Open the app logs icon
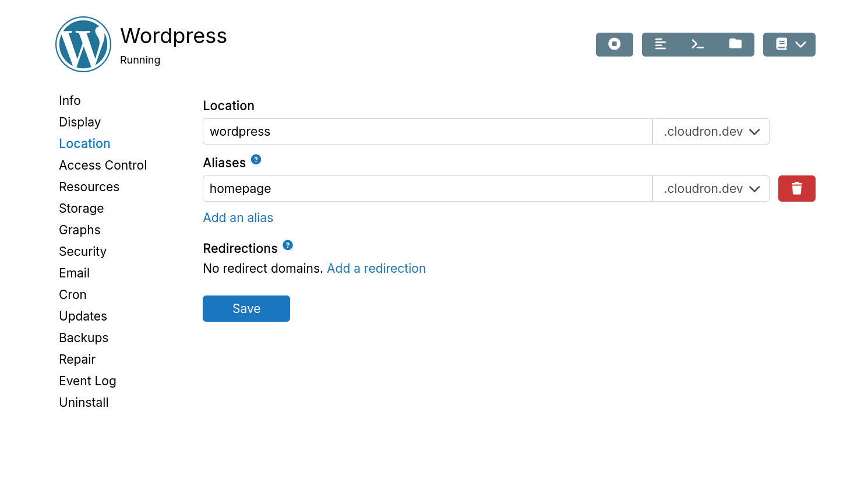Image resolution: width=868 pixels, height=482 pixels. 661,44
